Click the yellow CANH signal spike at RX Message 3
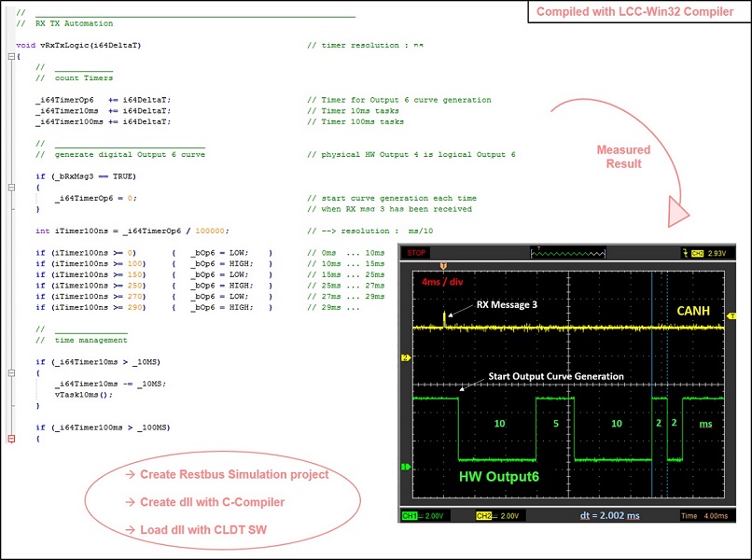752x560 pixels. point(445,319)
